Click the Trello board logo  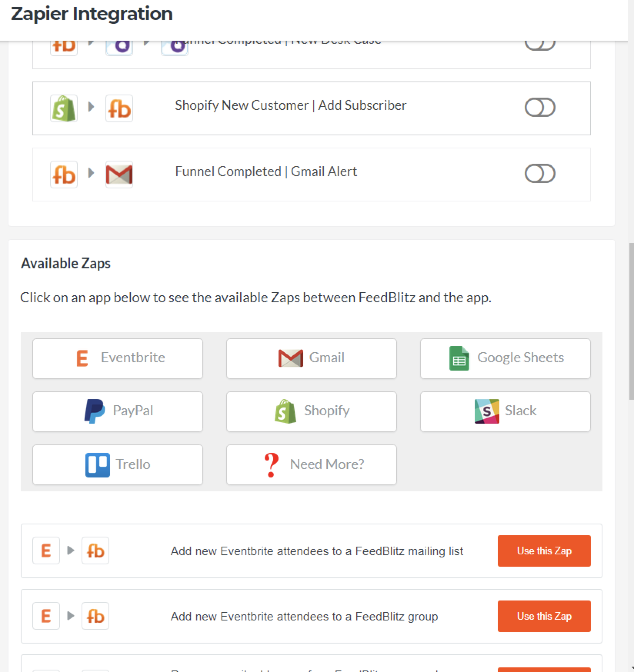[97, 465]
